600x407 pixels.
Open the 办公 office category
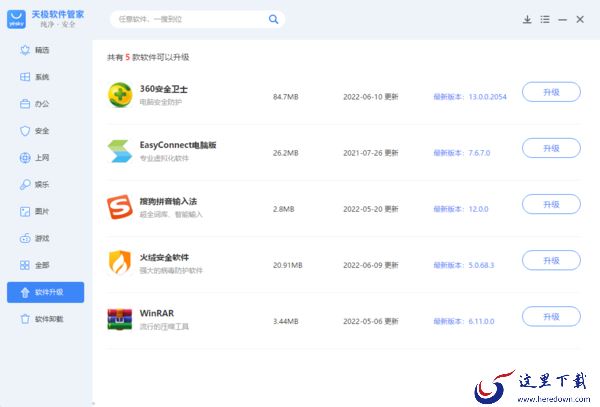click(x=34, y=104)
